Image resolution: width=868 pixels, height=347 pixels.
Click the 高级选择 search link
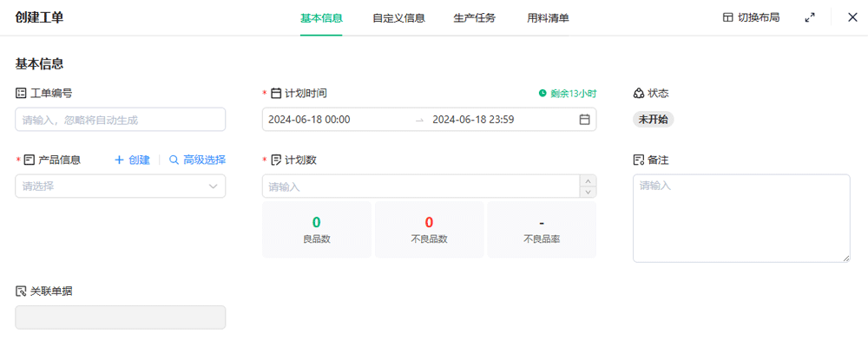[198, 160]
